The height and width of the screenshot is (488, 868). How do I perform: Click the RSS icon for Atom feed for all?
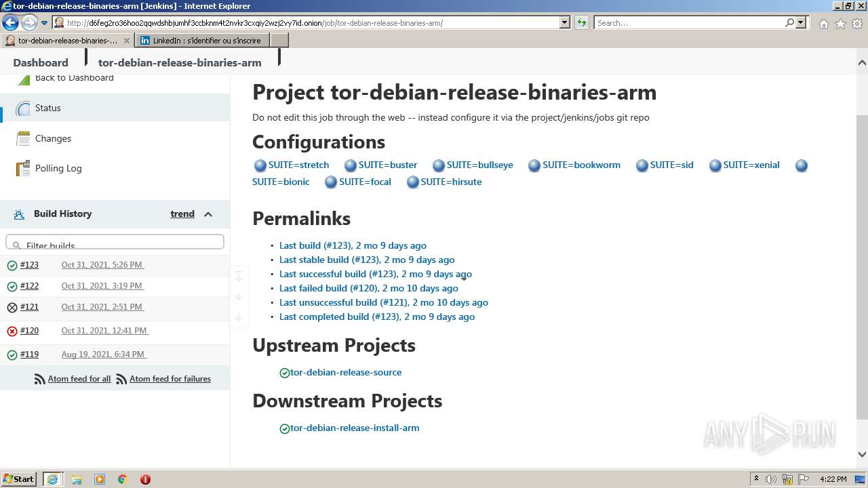pos(40,380)
